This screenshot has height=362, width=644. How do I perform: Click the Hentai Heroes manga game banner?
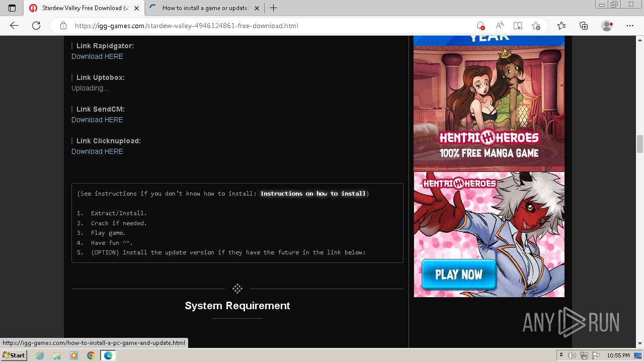(489, 104)
